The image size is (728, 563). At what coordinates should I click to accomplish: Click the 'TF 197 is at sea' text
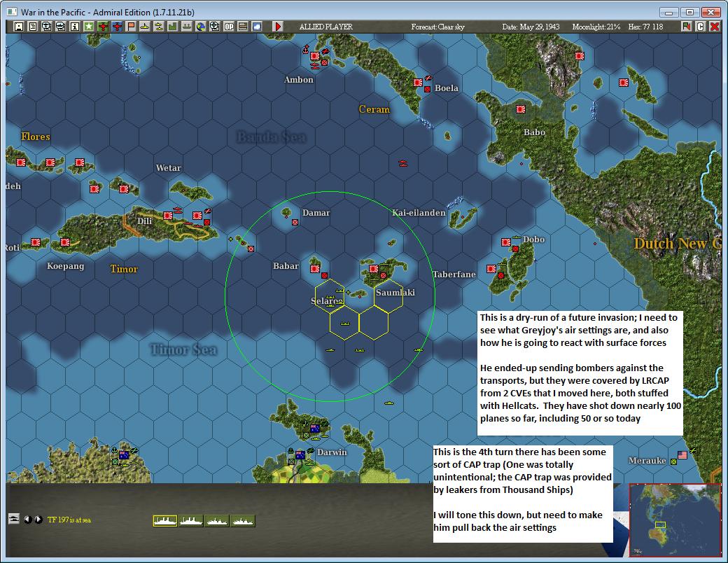coord(69,520)
